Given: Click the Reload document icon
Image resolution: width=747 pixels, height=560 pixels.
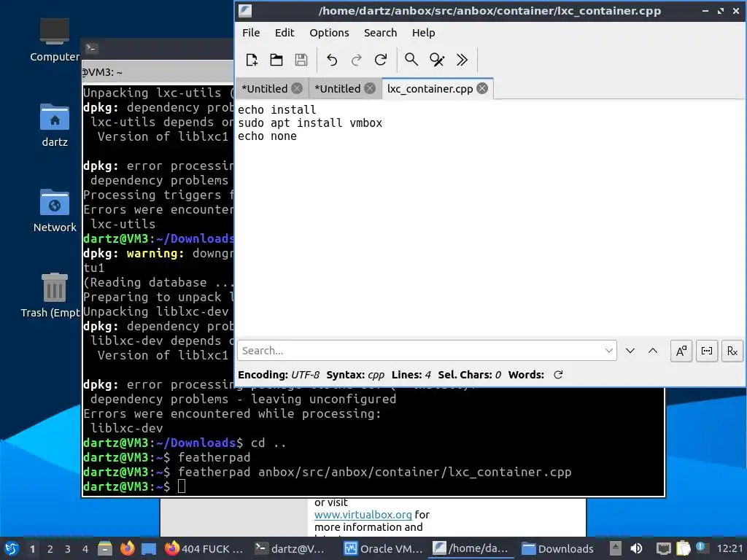Looking at the screenshot, I should (x=381, y=60).
